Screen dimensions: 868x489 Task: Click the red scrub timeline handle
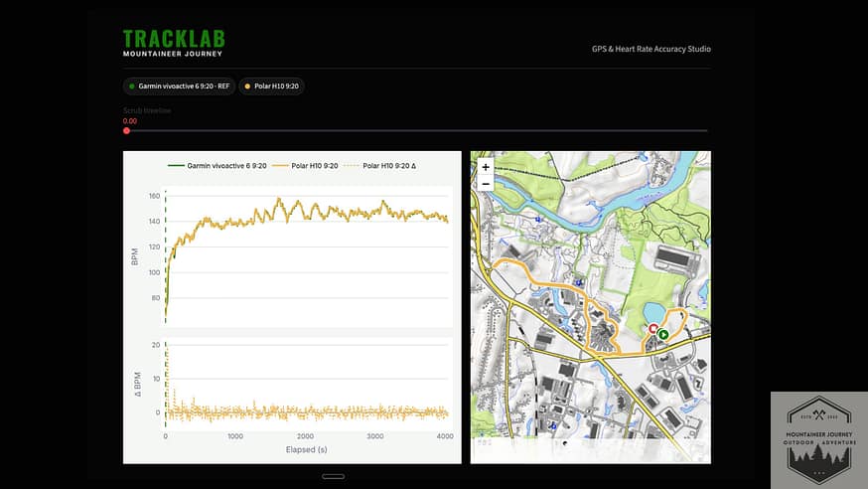tap(127, 130)
